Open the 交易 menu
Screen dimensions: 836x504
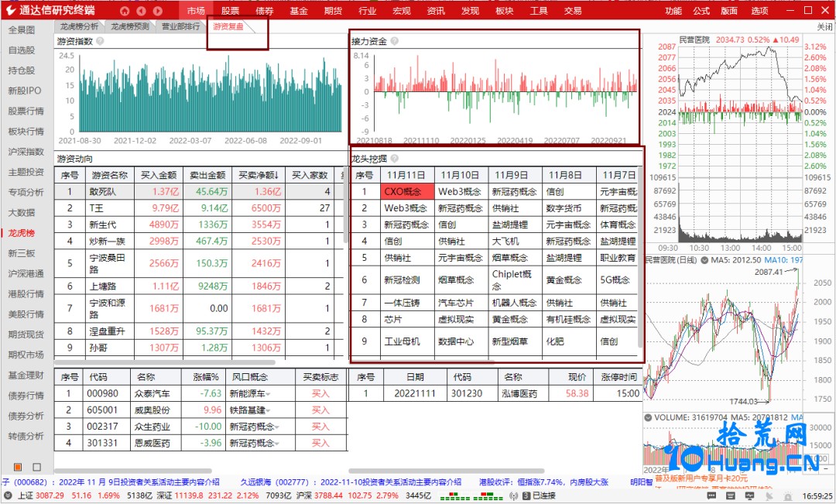[573, 11]
